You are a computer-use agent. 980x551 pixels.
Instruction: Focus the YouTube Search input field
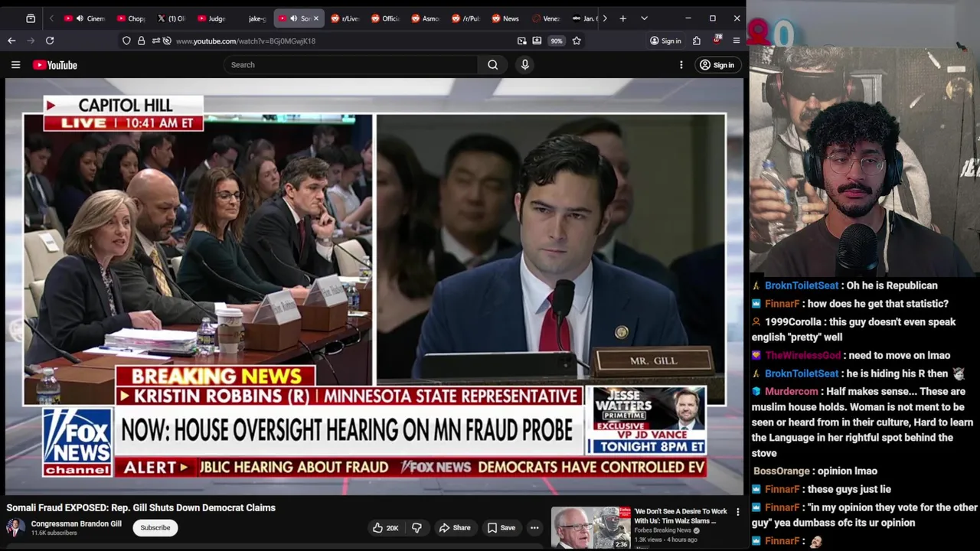pos(351,65)
